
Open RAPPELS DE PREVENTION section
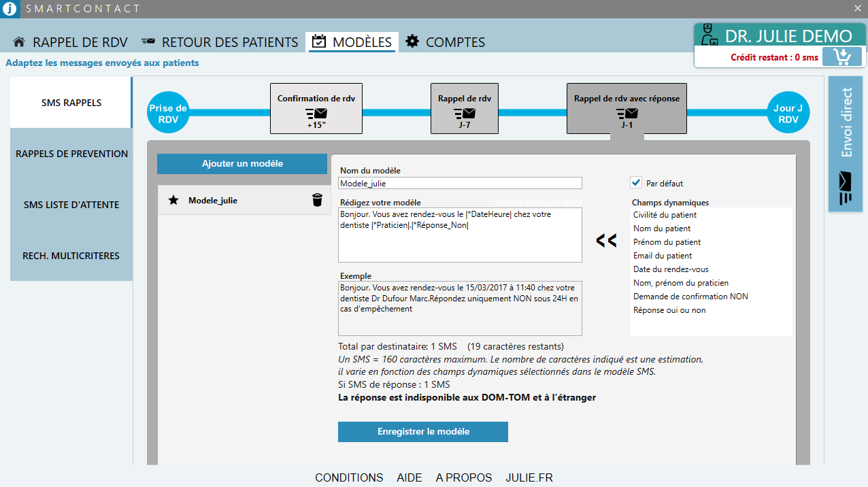(x=71, y=154)
